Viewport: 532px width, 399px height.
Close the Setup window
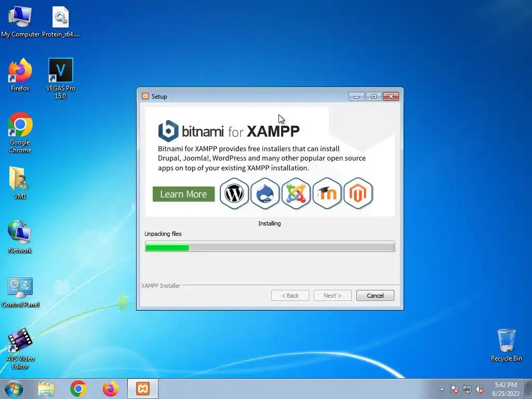(x=391, y=97)
